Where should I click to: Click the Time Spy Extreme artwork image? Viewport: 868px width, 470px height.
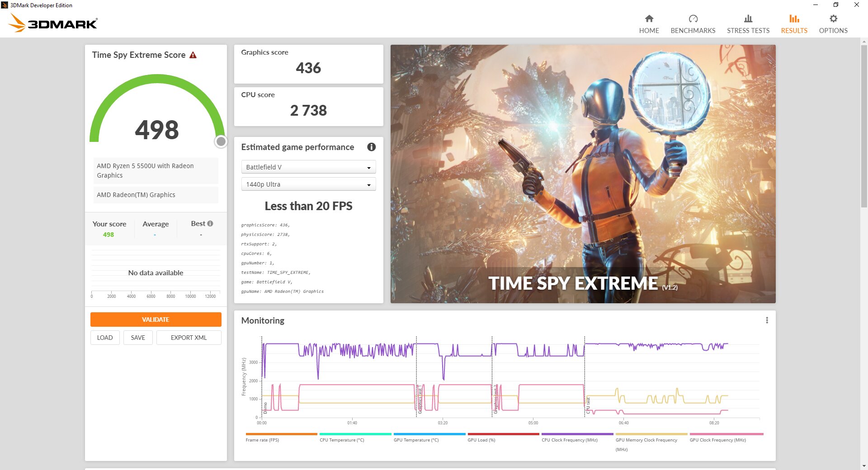[x=583, y=174]
